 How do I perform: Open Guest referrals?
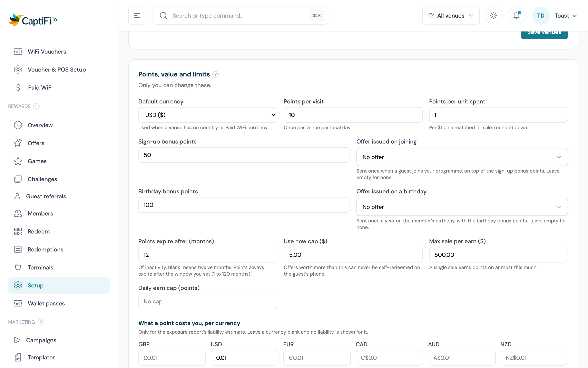pyautogui.click(x=59, y=196)
